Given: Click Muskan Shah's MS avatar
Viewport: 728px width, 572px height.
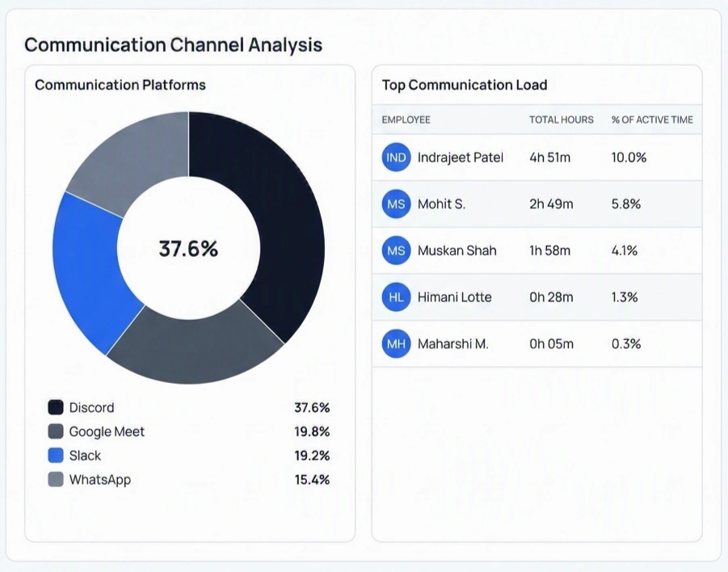Looking at the screenshot, I should tap(396, 250).
